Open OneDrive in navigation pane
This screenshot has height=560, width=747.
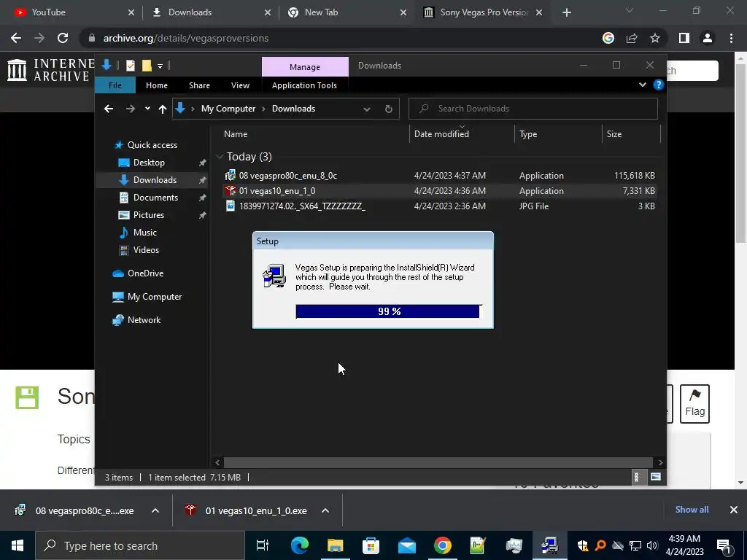(x=145, y=273)
